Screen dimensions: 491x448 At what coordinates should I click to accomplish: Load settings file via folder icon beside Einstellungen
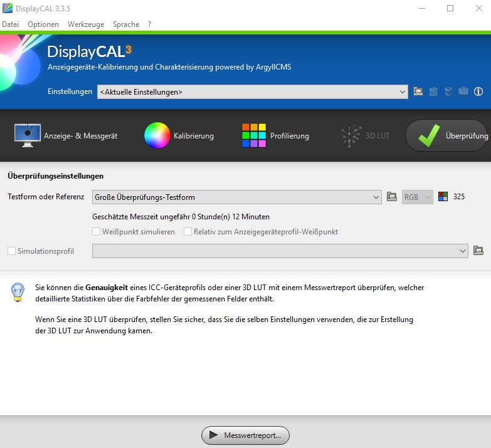(418, 91)
